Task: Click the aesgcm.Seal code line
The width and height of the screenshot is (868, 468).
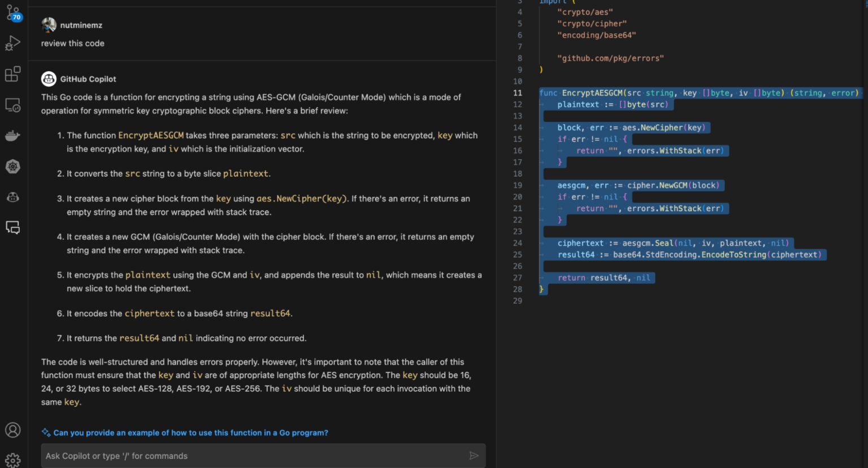Action: (x=673, y=243)
